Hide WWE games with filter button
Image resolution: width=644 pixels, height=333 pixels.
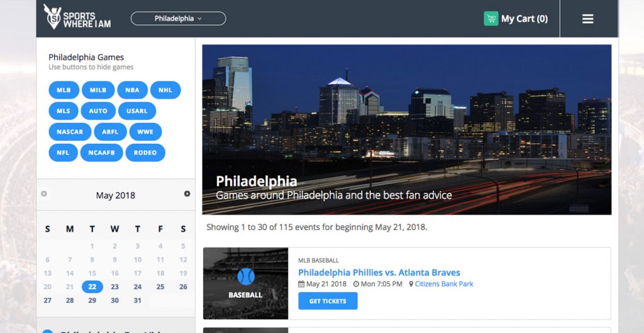click(145, 132)
